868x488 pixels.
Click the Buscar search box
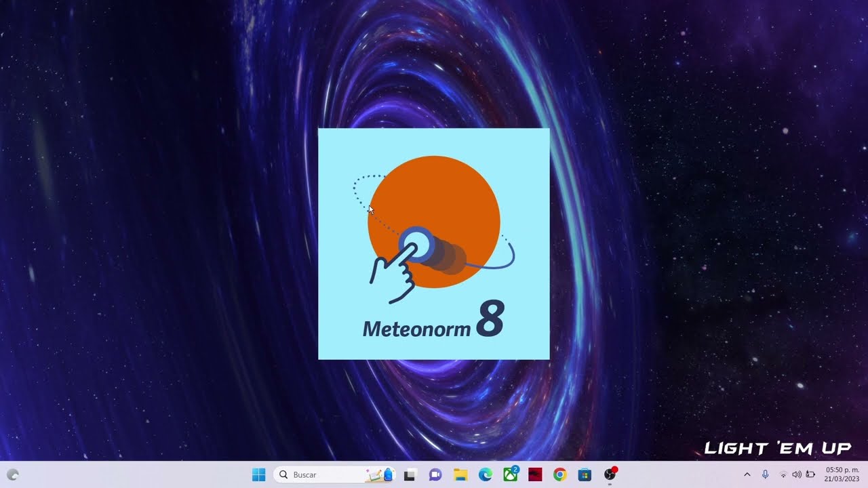(x=334, y=475)
